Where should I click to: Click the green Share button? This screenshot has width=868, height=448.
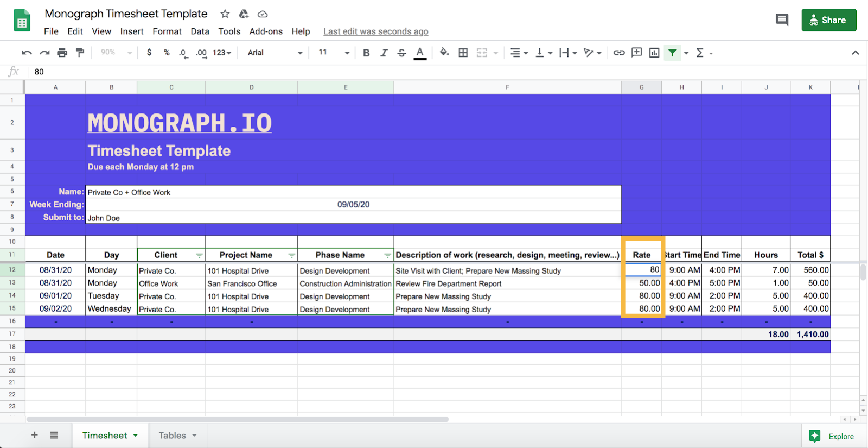828,20
